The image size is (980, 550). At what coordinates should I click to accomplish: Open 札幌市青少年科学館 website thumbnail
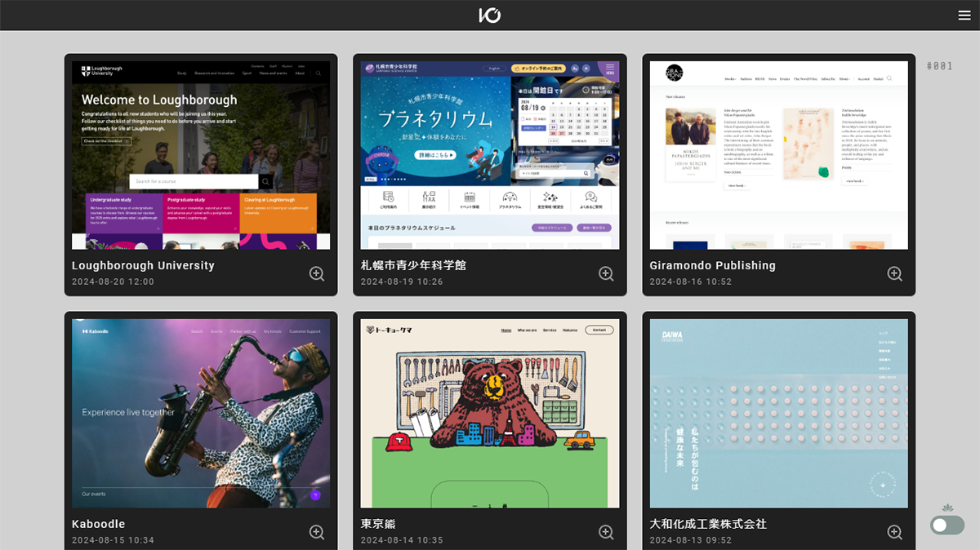[x=490, y=155]
